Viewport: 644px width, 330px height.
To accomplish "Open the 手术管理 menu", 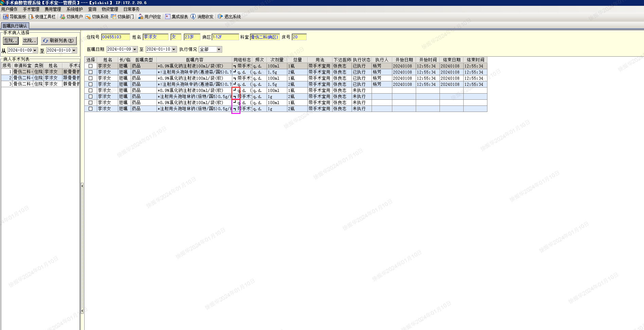I will tap(31, 9).
